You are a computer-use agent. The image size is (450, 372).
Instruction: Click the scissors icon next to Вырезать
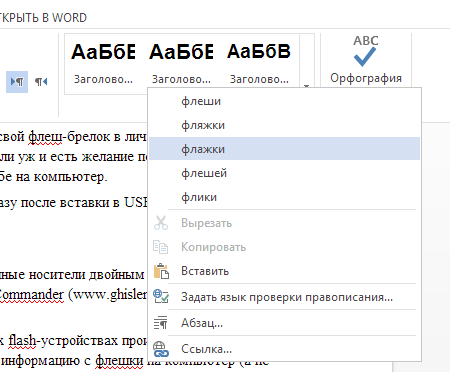pos(161,223)
